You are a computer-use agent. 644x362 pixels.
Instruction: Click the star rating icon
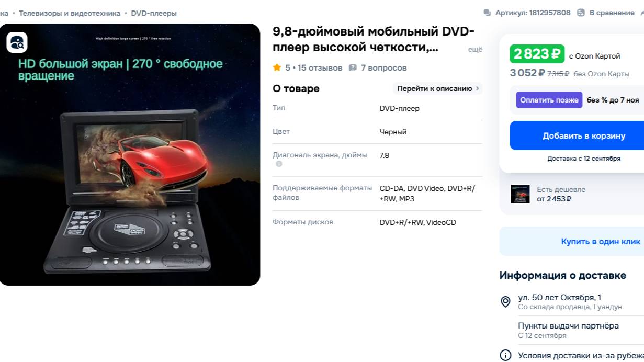277,67
